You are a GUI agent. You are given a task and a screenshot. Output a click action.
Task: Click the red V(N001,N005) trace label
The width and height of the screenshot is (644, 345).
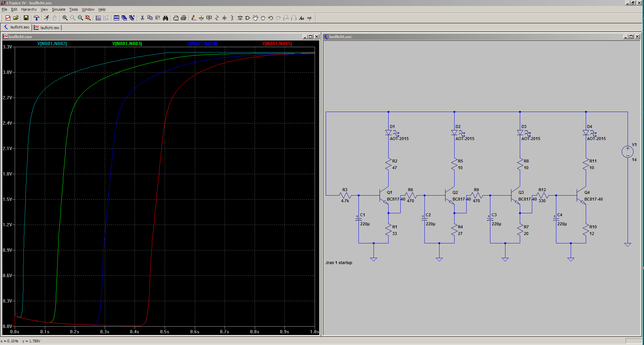coord(277,43)
